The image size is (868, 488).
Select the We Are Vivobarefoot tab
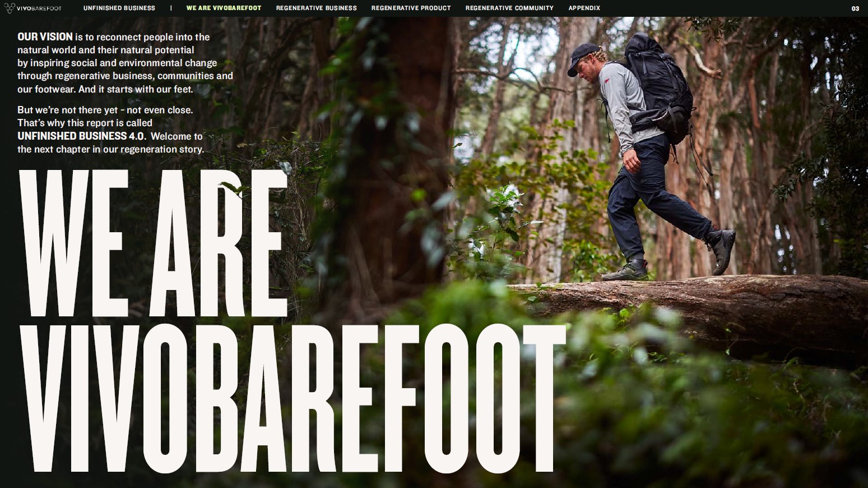(224, 8)
